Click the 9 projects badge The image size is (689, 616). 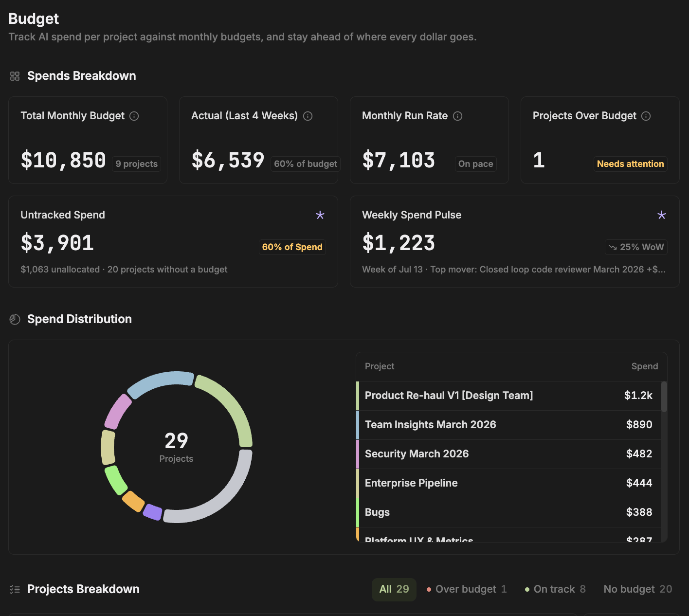136,164
